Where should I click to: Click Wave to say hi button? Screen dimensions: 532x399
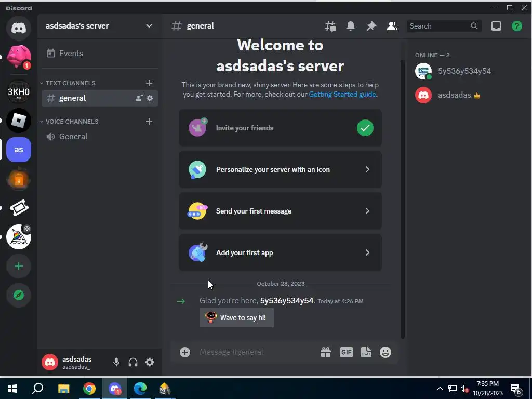237,317
